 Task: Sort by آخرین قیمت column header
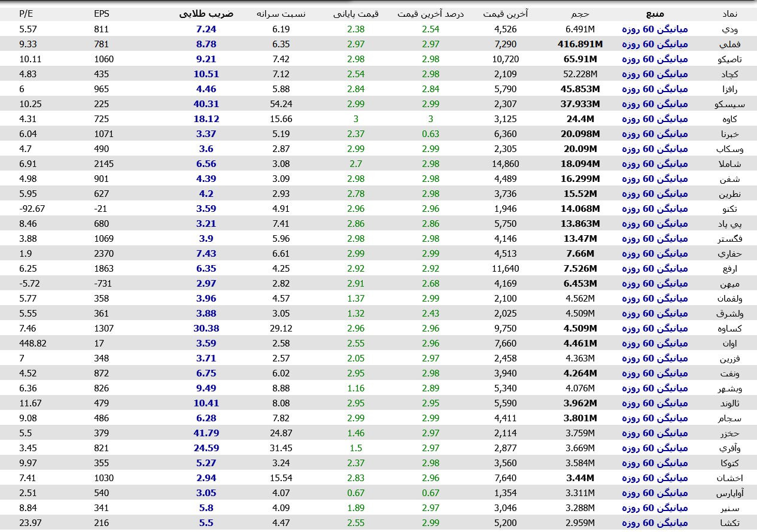[505, 13]
